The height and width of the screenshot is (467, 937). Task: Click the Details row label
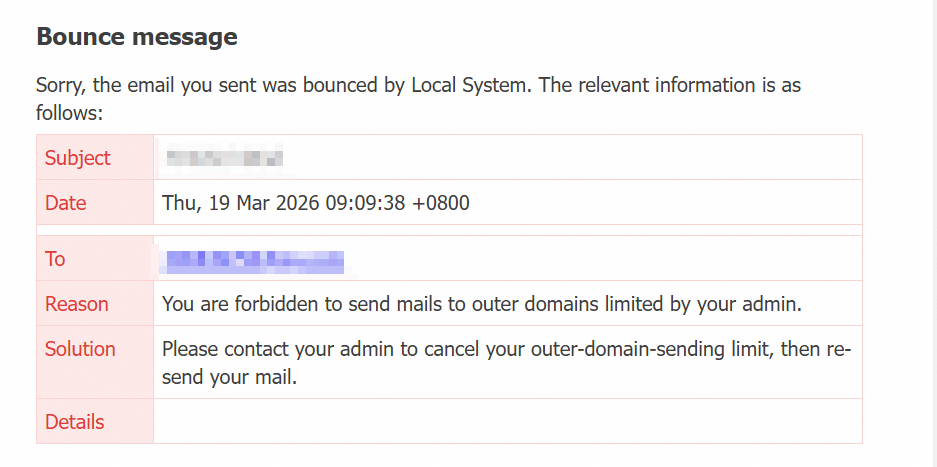pos(75,422)
